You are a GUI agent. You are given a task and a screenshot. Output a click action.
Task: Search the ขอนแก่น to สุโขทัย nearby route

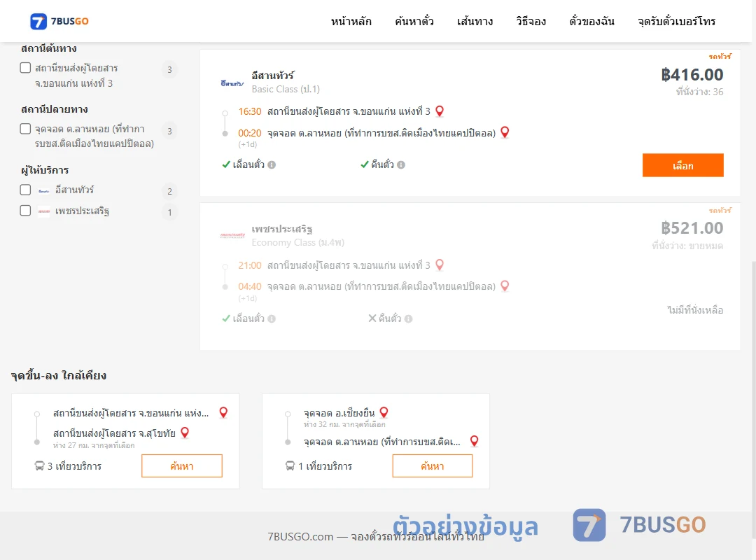[182, 466]
